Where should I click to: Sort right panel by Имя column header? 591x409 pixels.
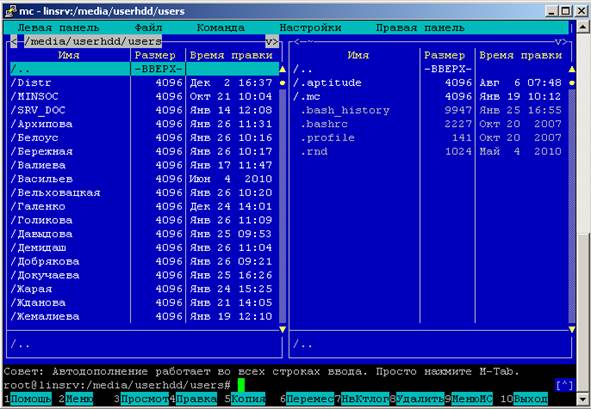tap(358, 55)
